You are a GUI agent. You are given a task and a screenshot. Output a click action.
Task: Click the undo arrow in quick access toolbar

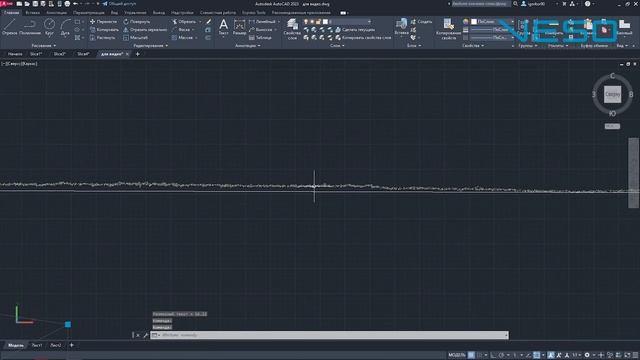coord(76,4)
